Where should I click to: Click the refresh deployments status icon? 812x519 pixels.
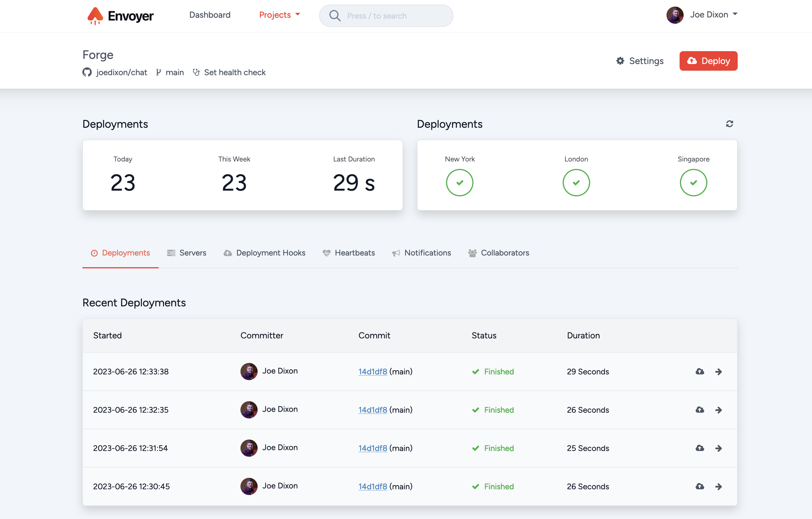click(729, 124)
